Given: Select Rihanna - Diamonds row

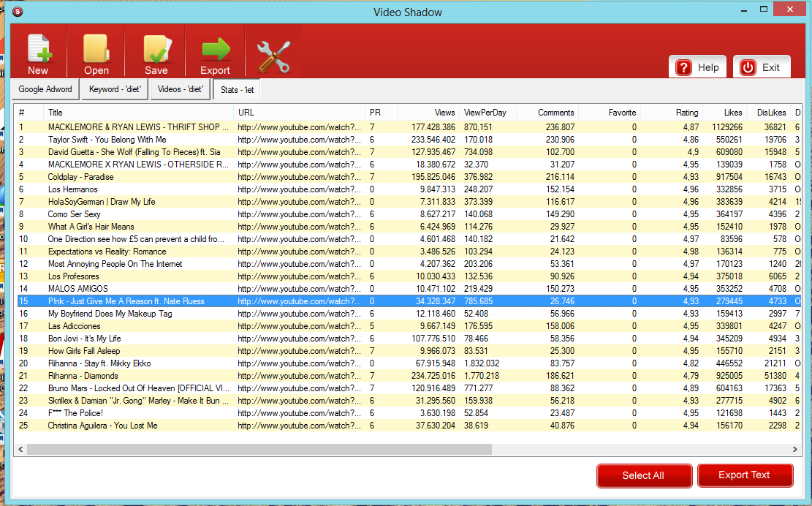Looking at the screenshot, I should point(409,376).
